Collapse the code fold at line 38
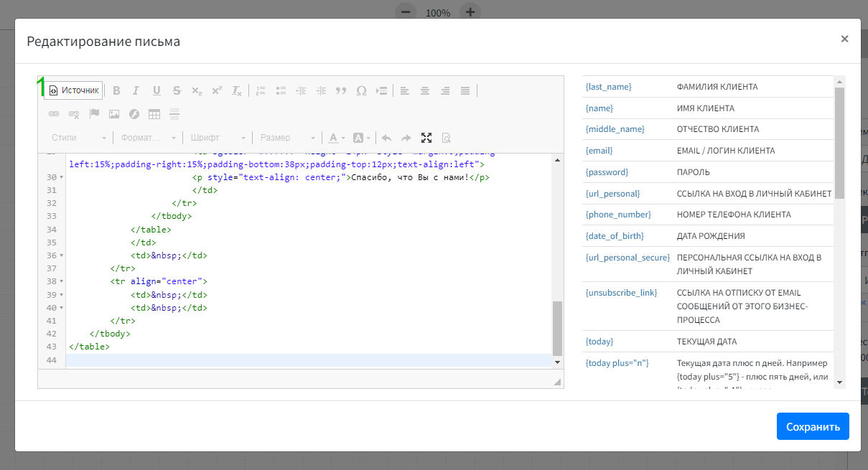 (61, 282)
